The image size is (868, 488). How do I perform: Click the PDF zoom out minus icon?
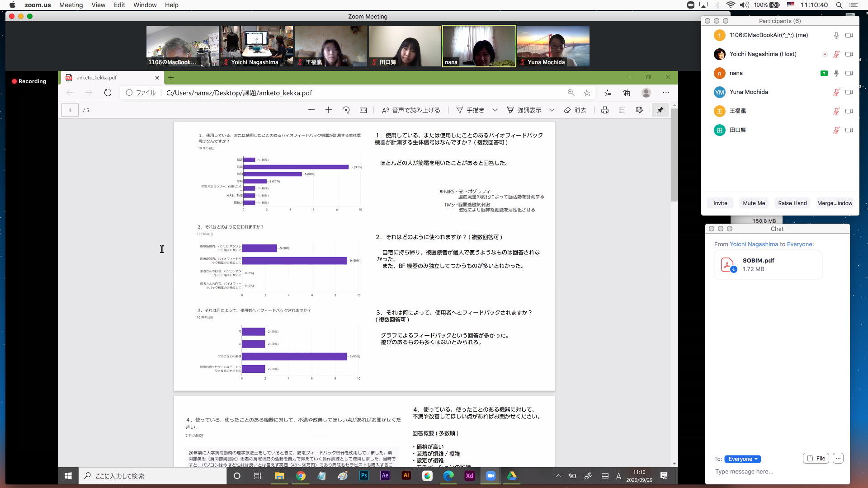(311, 110)
